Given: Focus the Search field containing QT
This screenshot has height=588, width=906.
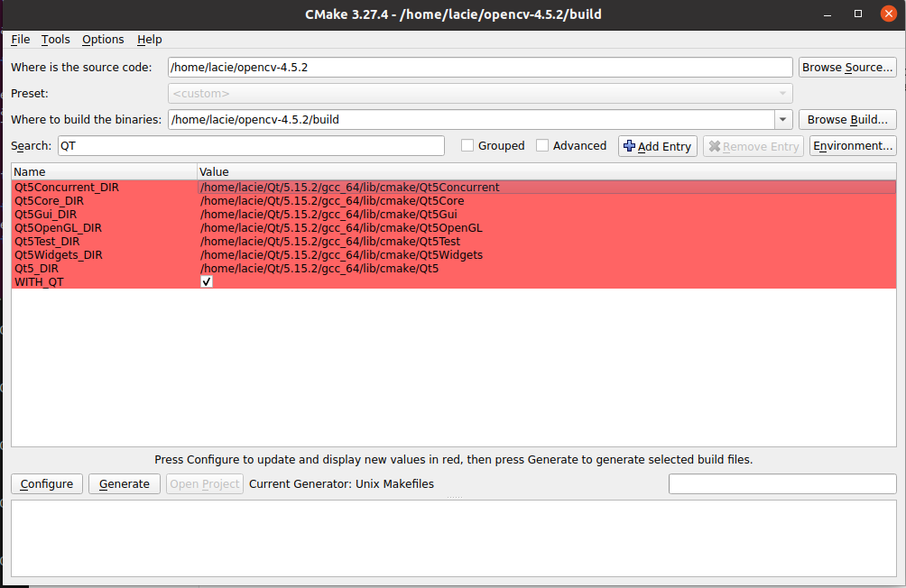Looking at the screenshot, I should click(251, 145).
